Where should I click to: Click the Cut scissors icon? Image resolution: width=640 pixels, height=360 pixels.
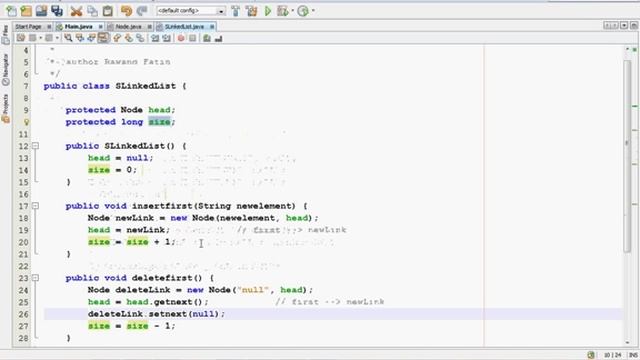pyautogui.click(x=76, y=11)
